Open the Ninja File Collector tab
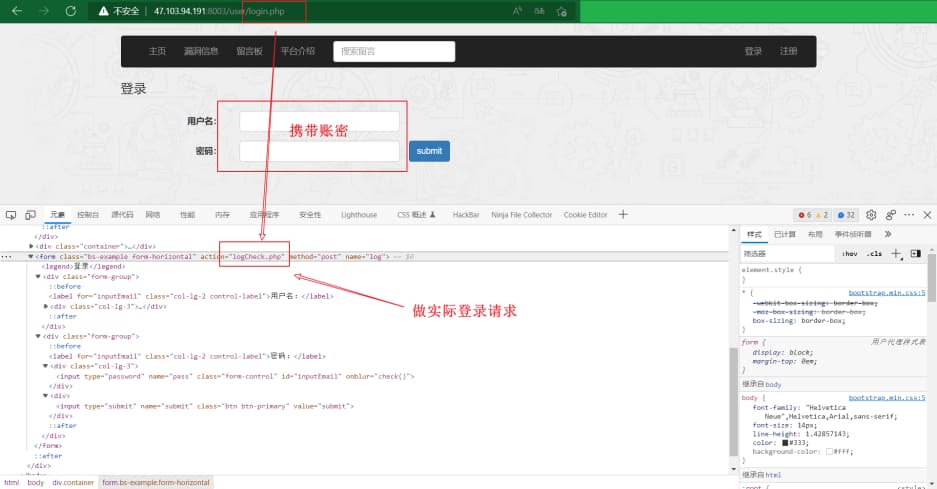The width and height of the screenshot is (937, 489). pyautogui.click(x=522, y=215)
